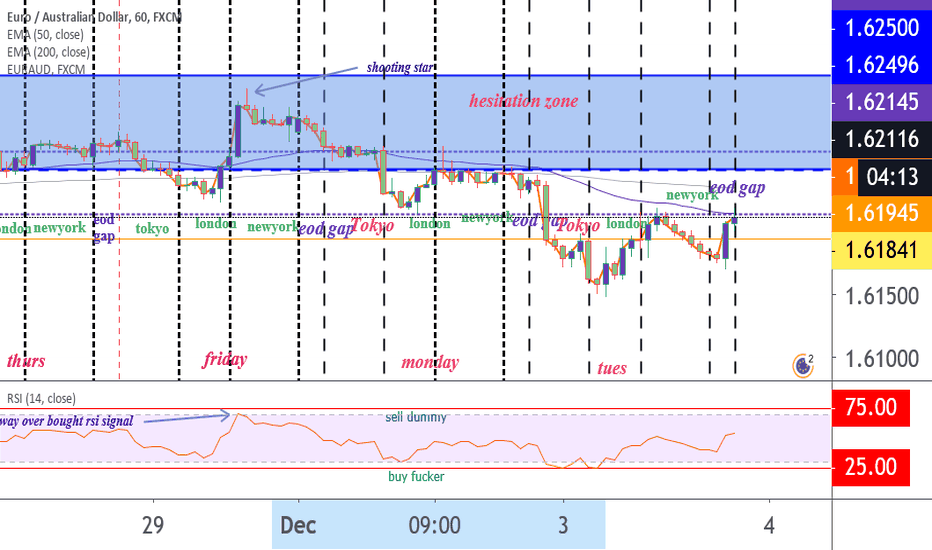Click the EU economic event icon
The image size is (932, 550).
pos(801,365)
